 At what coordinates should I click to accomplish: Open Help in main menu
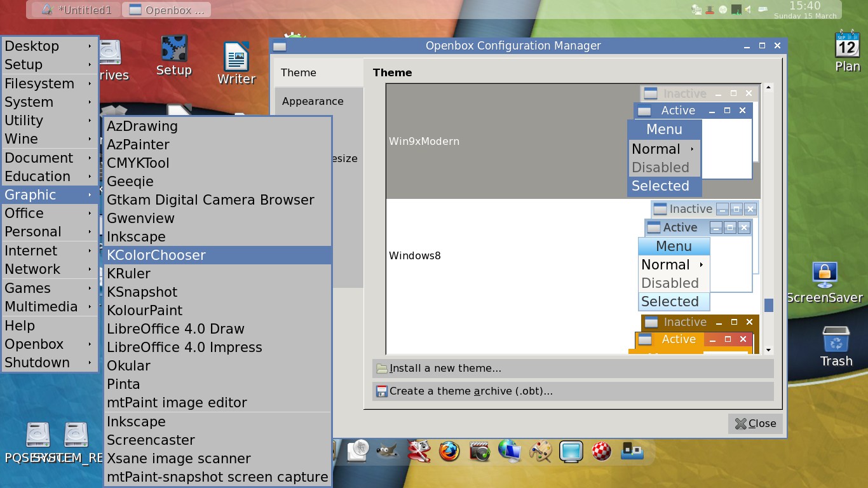[x=50, y=325]
